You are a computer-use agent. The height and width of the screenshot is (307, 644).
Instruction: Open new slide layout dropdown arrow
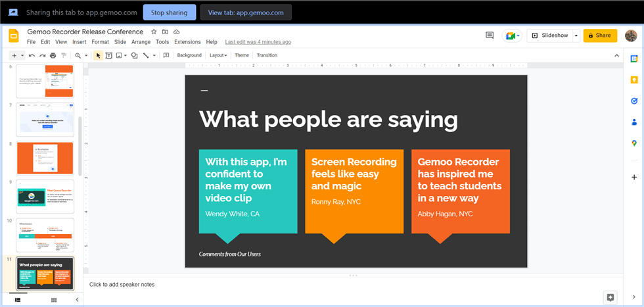22,55
